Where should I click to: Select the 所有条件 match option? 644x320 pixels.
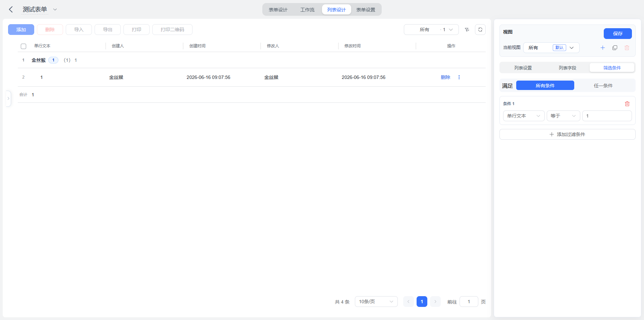pos(545,86)
